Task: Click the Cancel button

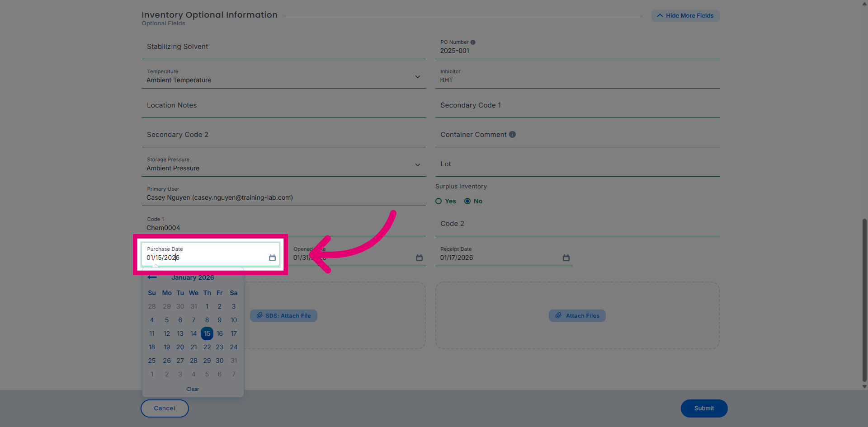Action: pyautogui.click(x=165, y=408)
